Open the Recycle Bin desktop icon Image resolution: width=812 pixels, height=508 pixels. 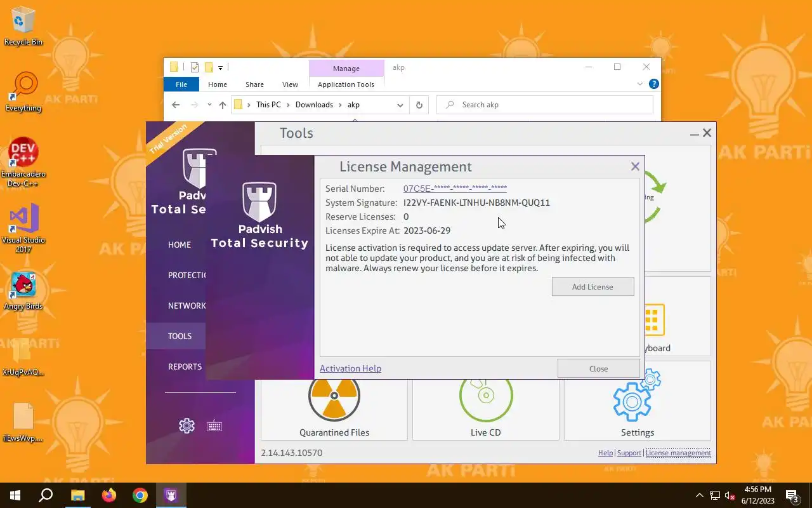pos(23,27)
